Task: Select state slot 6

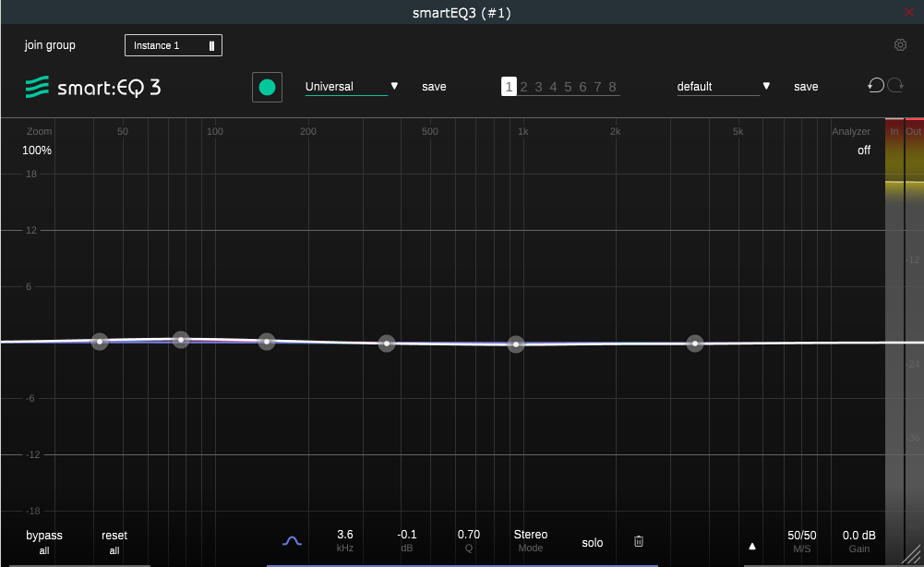Action: click(582, 87)
